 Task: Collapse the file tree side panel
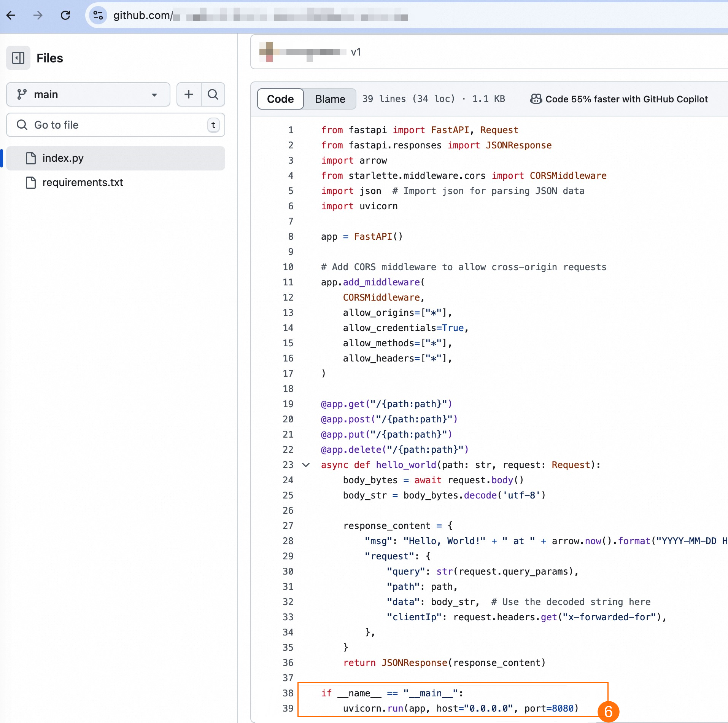coord(18,58)
